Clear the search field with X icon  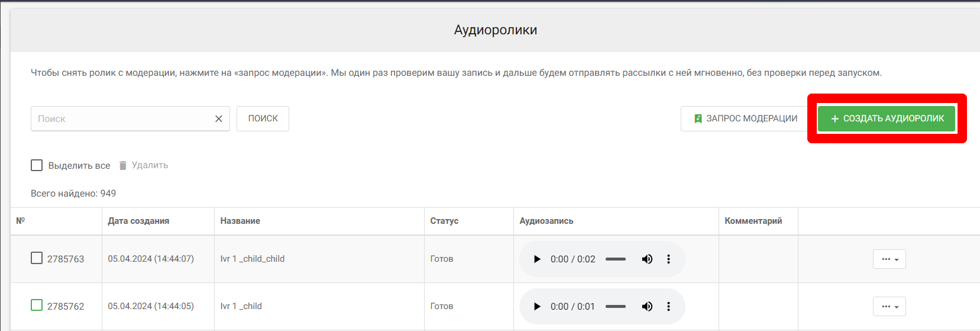click(x=218, y=119)
